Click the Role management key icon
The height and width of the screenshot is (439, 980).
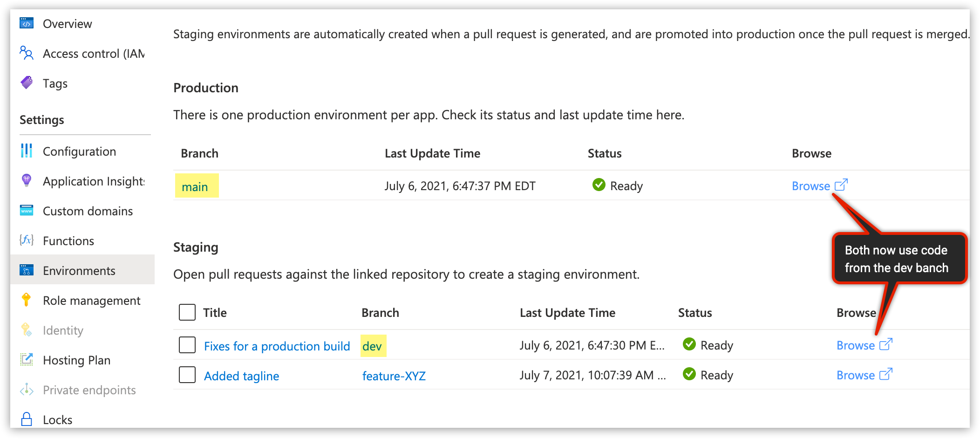click(27, 300)
